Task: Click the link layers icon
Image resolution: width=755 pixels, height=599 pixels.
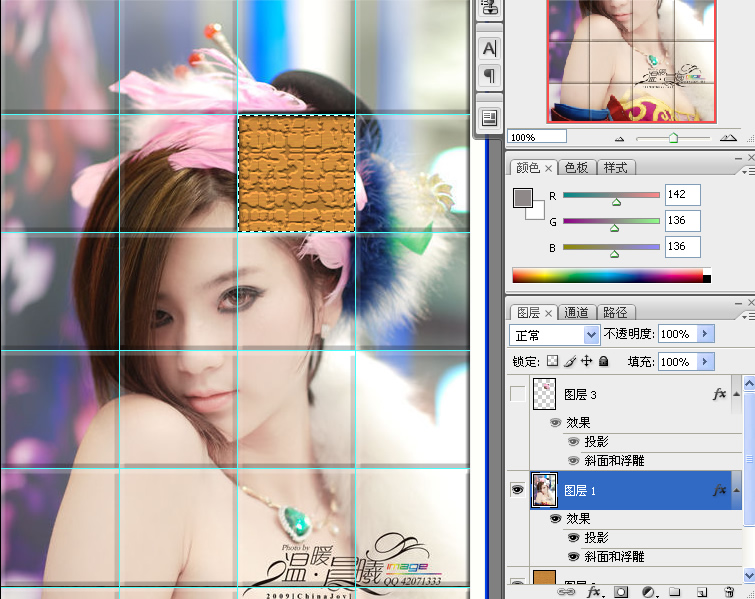Action: (568, 592)
